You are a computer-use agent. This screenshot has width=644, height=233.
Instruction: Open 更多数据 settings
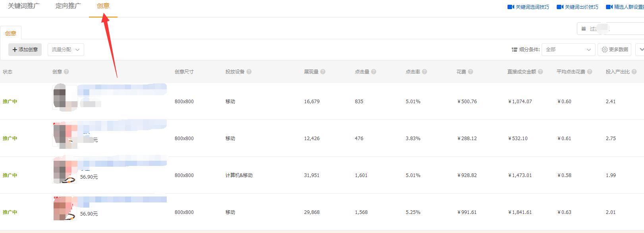pyautogui.click(x=614, y=49)
